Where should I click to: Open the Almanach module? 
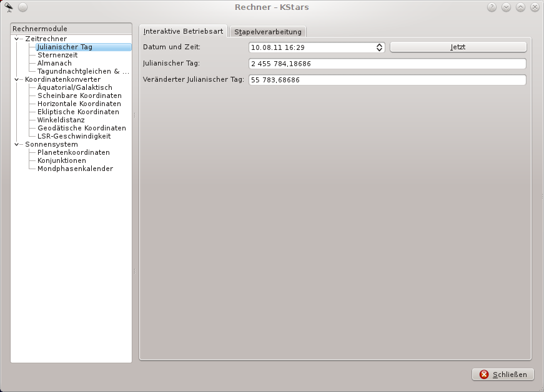[54, 63]
